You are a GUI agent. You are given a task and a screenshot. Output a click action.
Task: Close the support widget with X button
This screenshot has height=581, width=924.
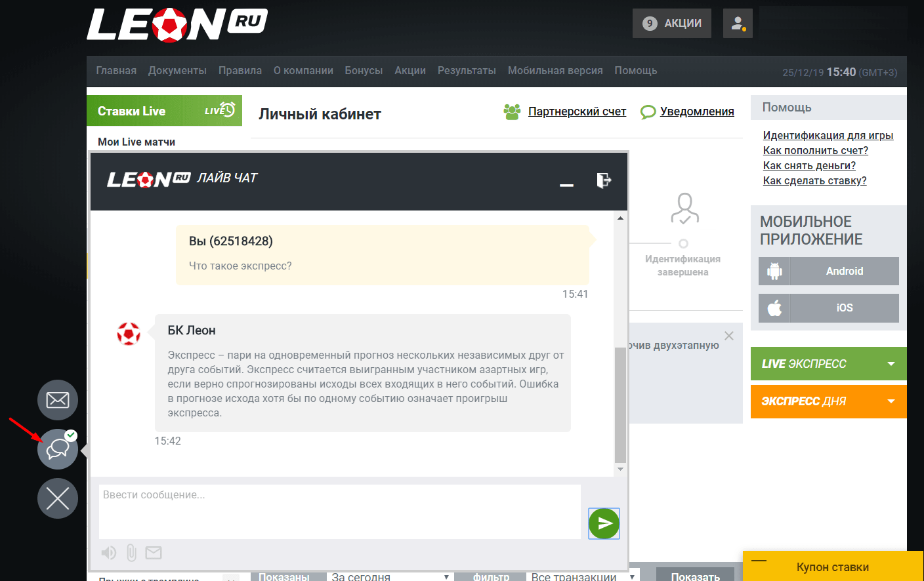(58, 498)
